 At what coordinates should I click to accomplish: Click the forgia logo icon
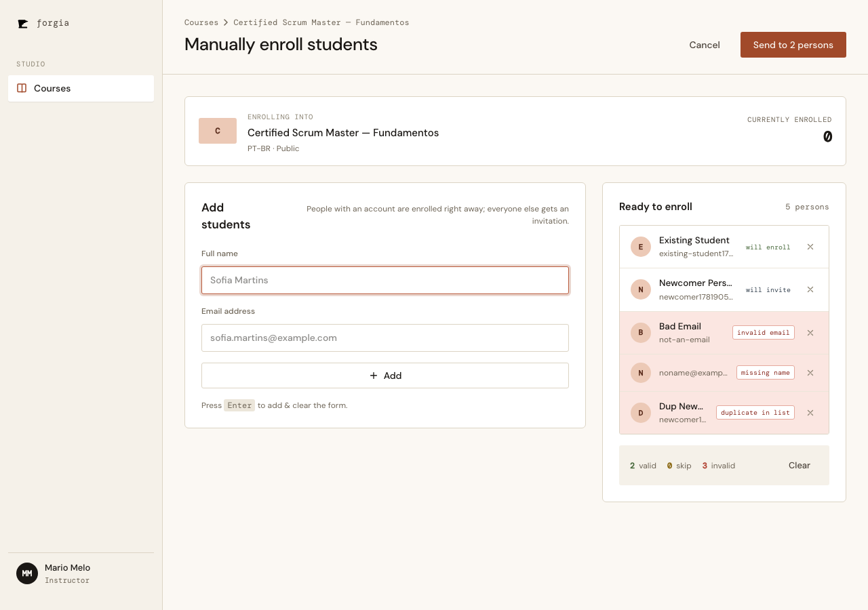(23, 24)
